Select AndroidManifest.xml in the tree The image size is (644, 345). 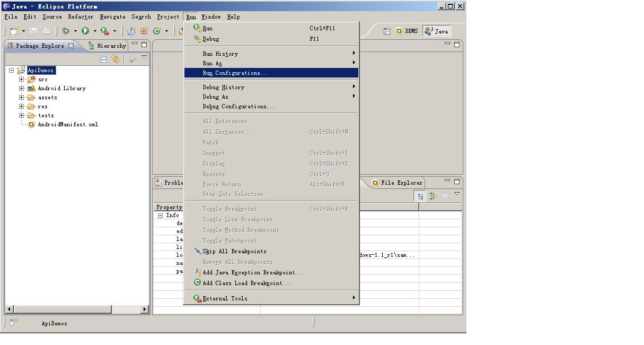[x=68, y=124]
